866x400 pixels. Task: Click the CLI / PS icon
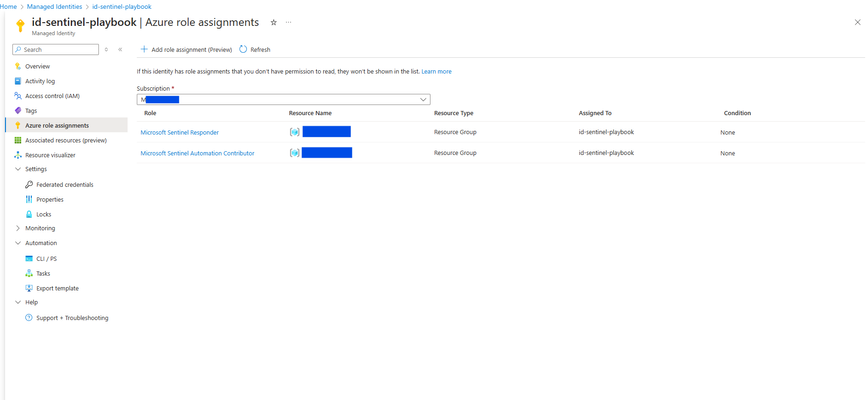tap(29, 259)
